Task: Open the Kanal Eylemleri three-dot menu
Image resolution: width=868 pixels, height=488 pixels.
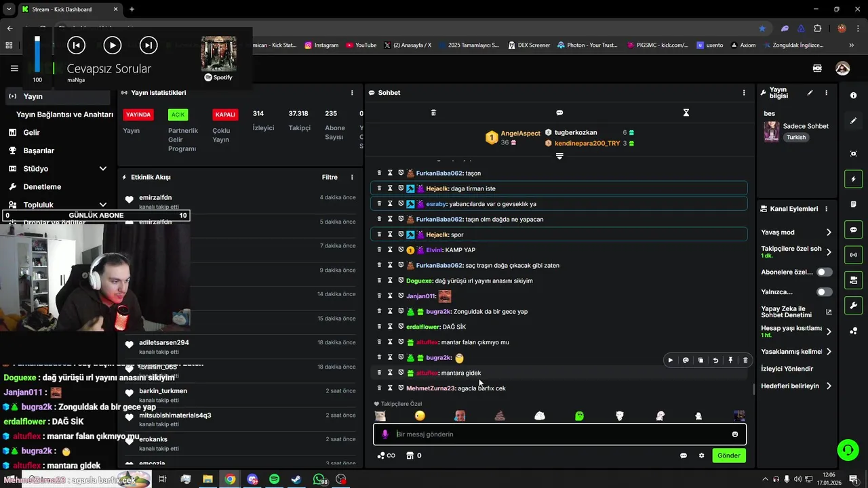Action: (826, 209)
